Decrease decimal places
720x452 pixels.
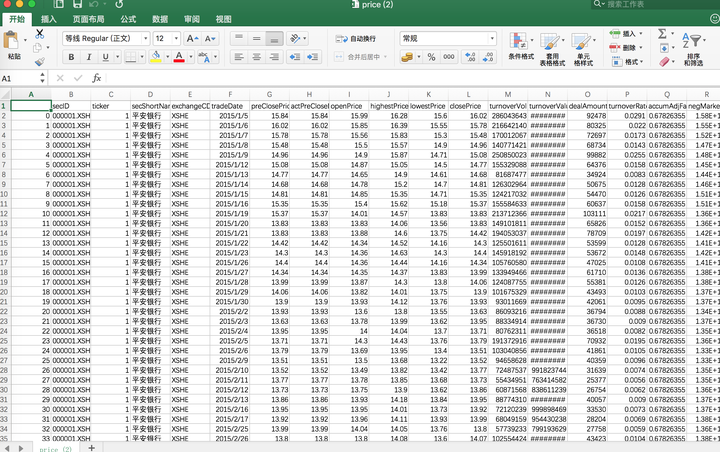tap(488, 57)
